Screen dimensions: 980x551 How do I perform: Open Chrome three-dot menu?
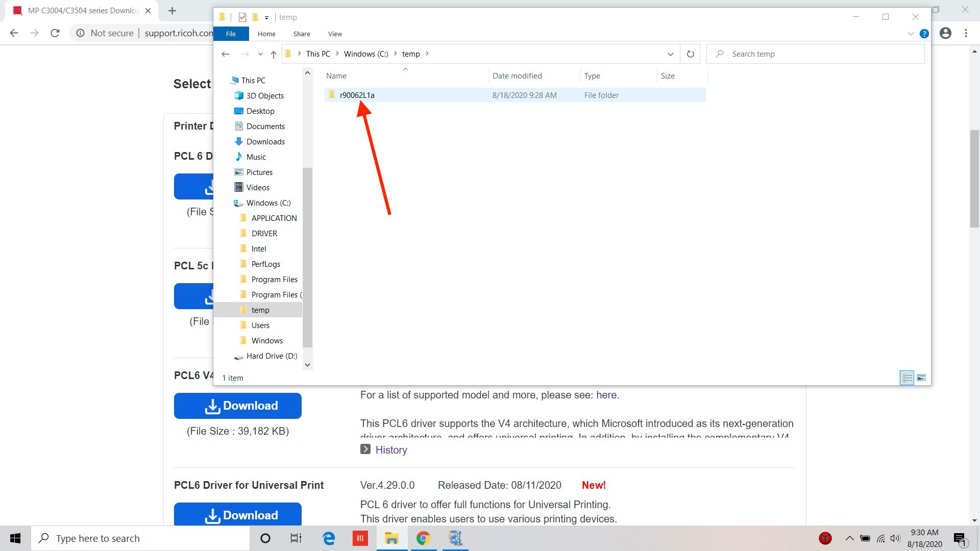point(966,33)
